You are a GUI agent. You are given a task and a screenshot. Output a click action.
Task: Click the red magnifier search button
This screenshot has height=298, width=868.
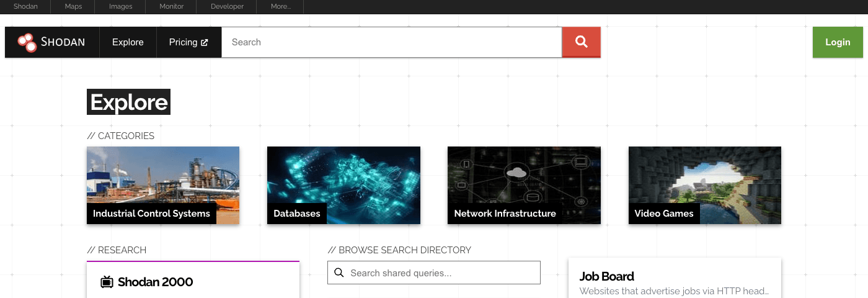(581, 42)
